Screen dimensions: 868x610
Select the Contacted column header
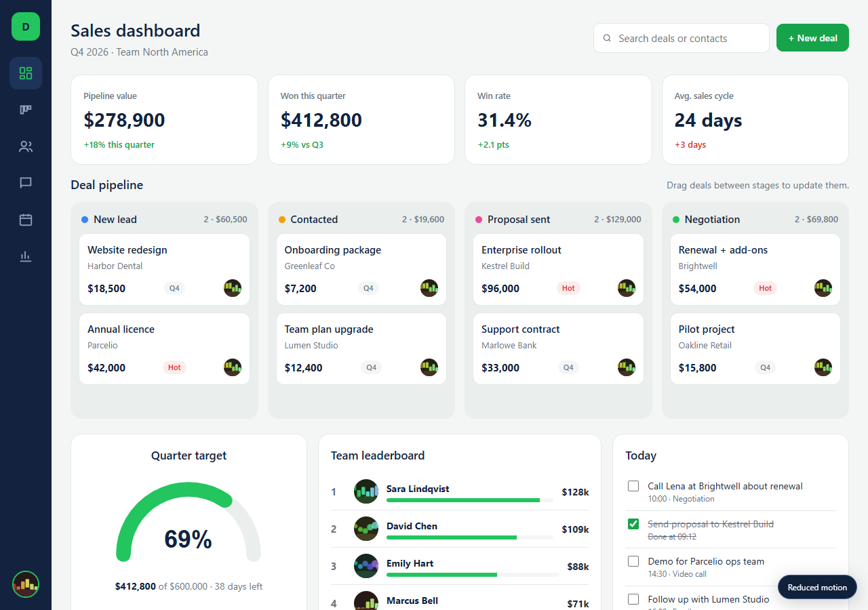point(361,220)
